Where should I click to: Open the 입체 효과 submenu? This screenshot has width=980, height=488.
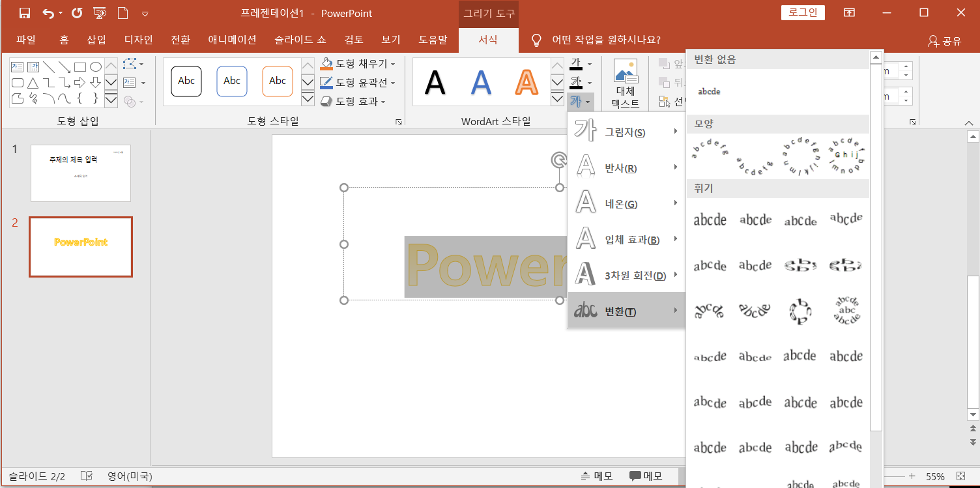626,240
